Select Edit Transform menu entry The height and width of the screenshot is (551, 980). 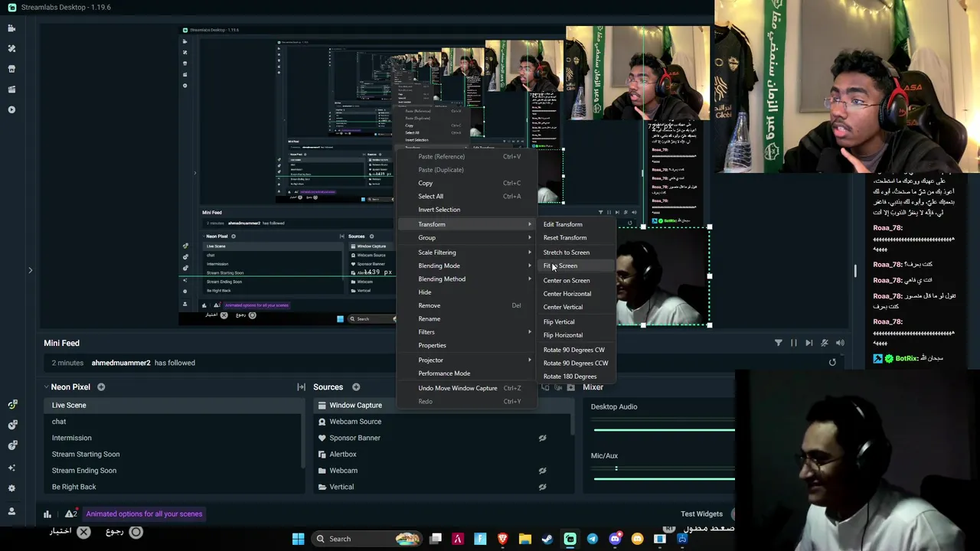coord(576,224)
